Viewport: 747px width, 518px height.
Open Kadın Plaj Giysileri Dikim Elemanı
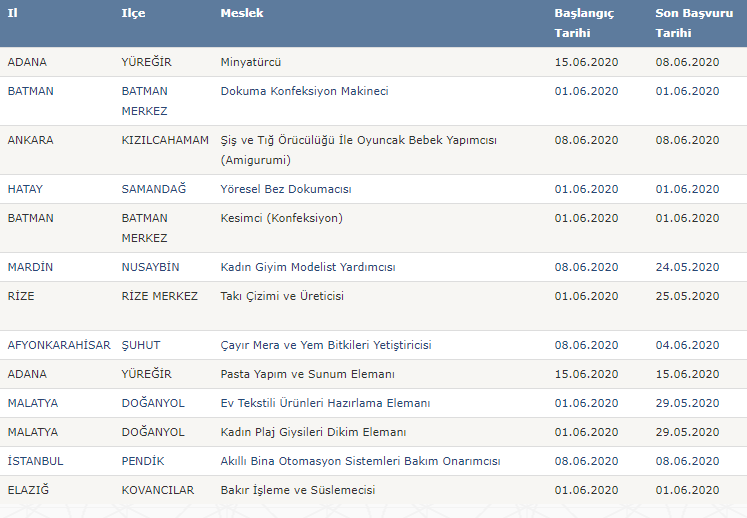[x=313, y=432]
